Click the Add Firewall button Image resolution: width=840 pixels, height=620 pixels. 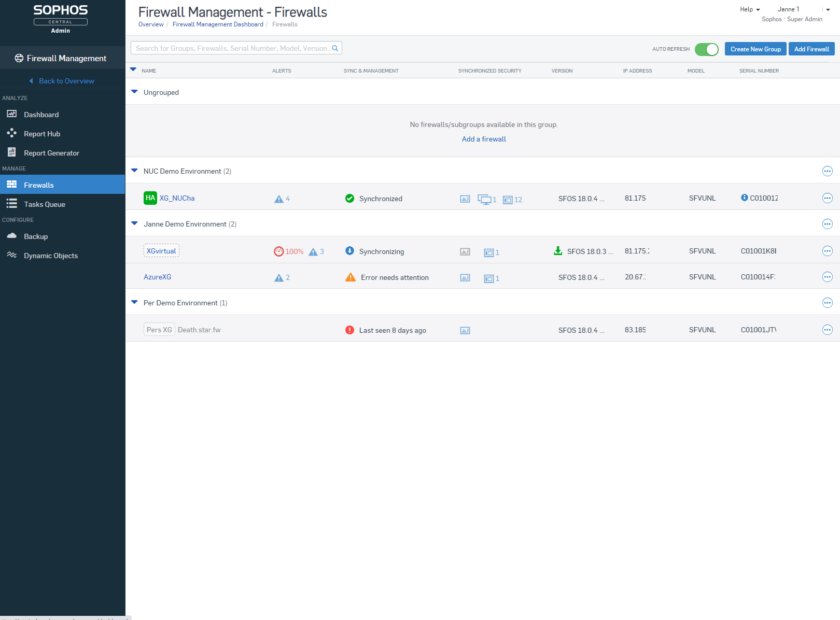coord(811,49)
